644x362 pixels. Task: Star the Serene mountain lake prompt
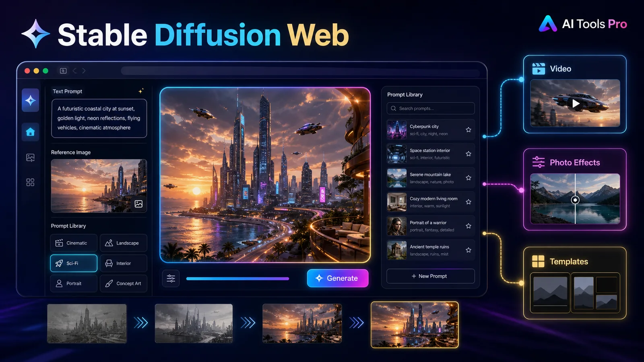(469, 178)
